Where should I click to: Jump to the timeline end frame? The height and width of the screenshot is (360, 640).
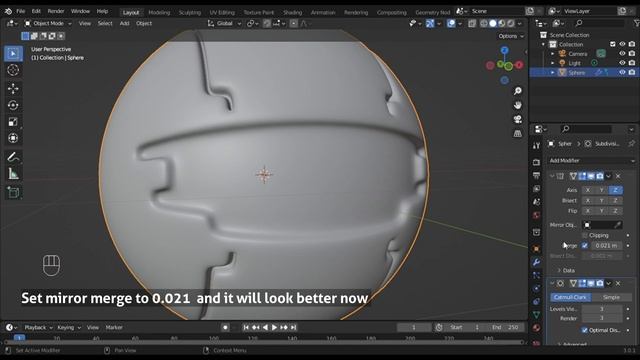click(x=293, y=327)
